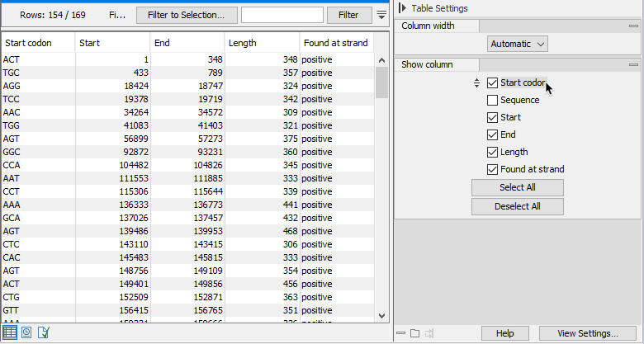The image size is (644, 344).
Task: Click in the filter text field
Action: coord(282,15)
